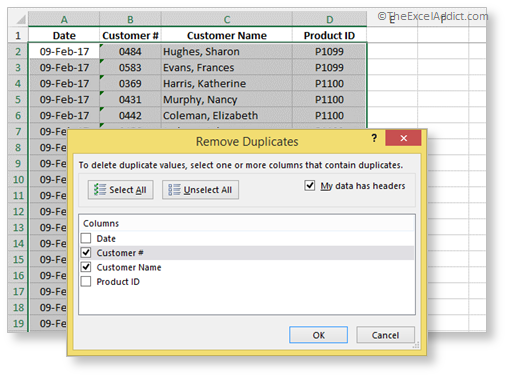This screenshot has height=377, width=507.
Task: Click the Select All button
Action: tap(120, 190)
